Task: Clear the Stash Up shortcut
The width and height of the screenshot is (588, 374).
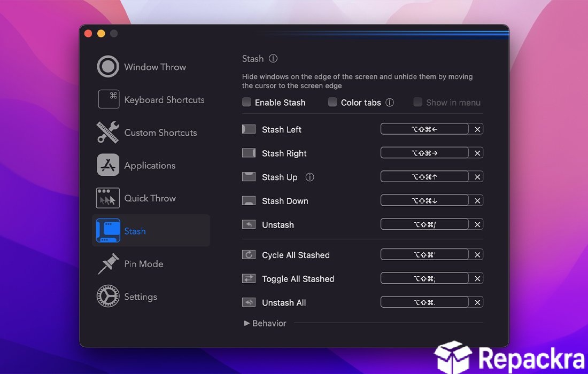Action: pos(477,177)
